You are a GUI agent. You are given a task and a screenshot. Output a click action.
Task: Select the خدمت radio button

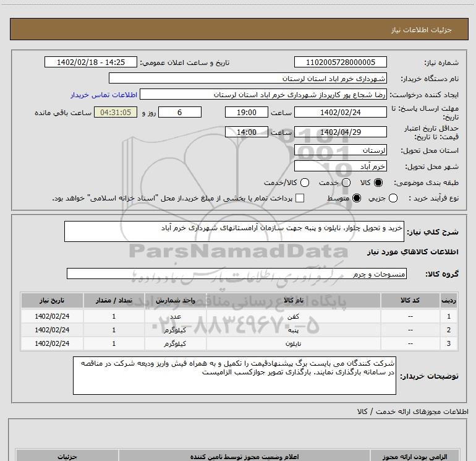(x=346, y=183)
